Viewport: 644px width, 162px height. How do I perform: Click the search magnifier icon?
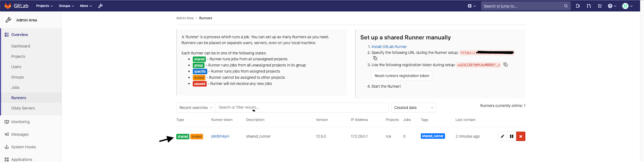(566, 6)
